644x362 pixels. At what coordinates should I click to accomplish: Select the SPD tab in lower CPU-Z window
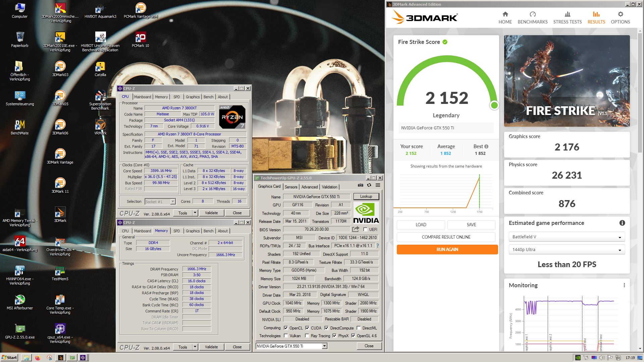[176, 231]
